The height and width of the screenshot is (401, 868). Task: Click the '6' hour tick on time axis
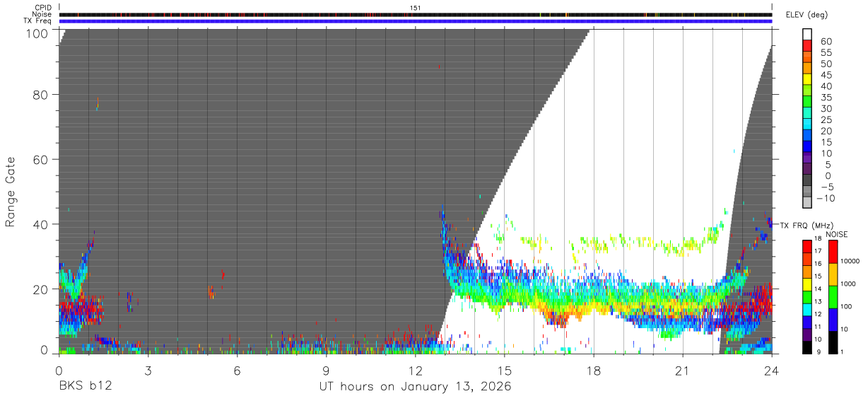(x=237, y=371)
